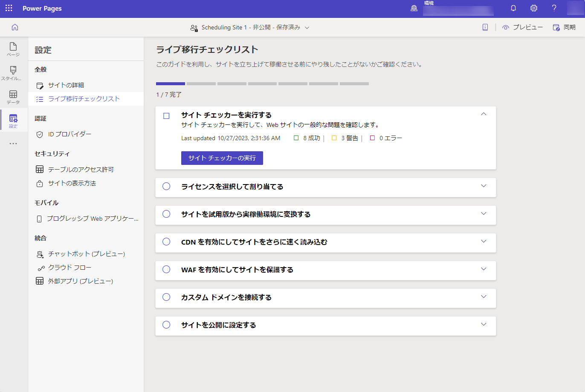The width and height of the screenshot is (585, 392).
Task: Click the サイトの表示方法 lock icon
Action: (40, 183)
